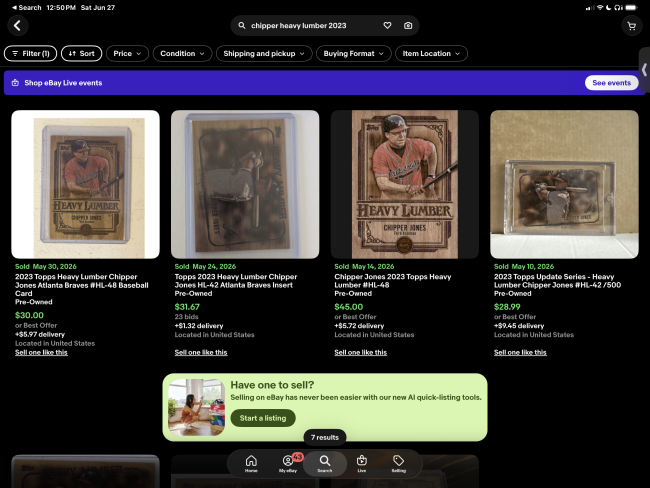Click the $31.67 sold price
Viewport: 650px width, 488px height.
(187, 307)
